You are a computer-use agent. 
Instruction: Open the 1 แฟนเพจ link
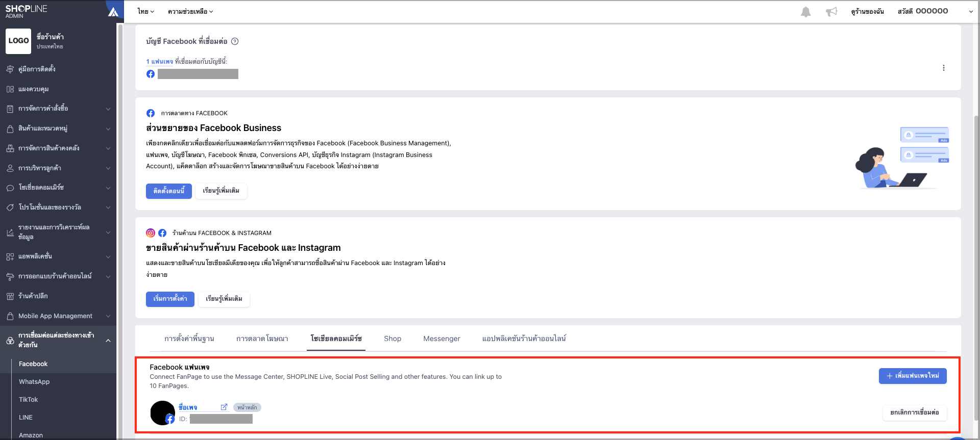coord(159,62)
